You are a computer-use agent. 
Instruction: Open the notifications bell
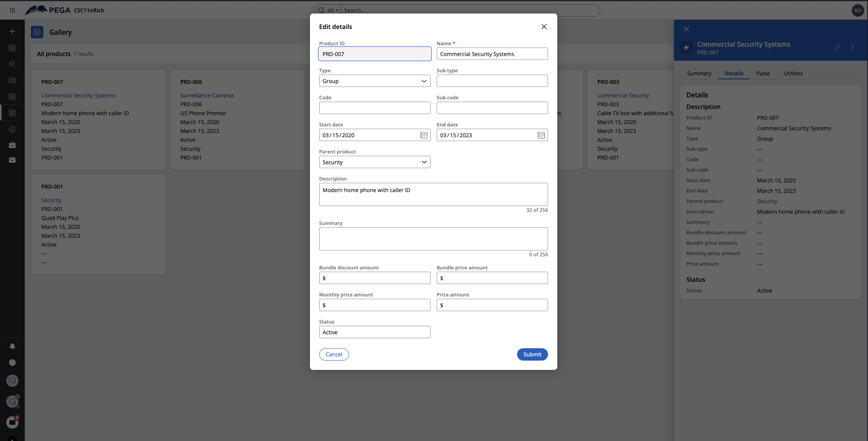(x=12, y=346)
